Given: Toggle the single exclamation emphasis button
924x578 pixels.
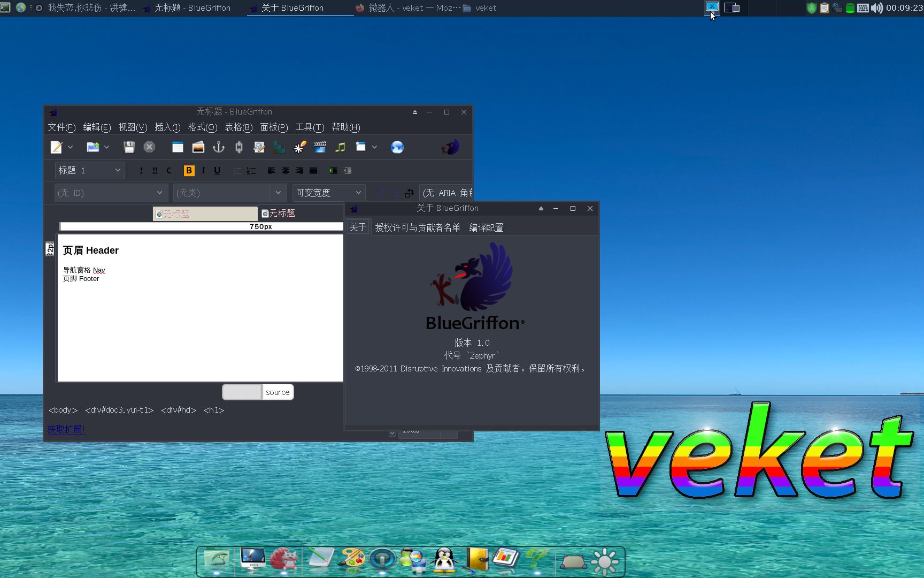Looking at the screenshot, I should (x=141, y=171).
